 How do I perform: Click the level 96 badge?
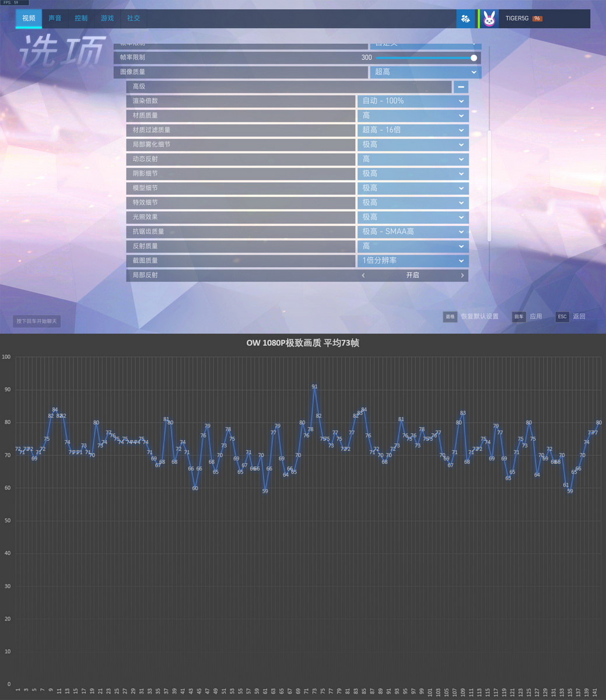point(537,19)
